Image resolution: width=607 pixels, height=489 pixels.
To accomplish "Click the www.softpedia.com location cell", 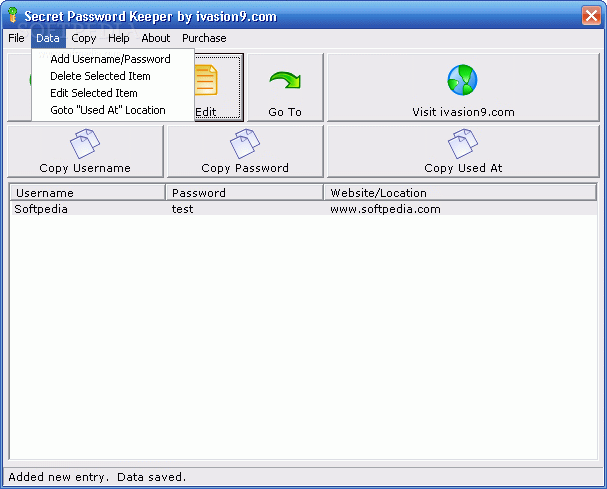I will pyautogui.click(x=385, y=209).
